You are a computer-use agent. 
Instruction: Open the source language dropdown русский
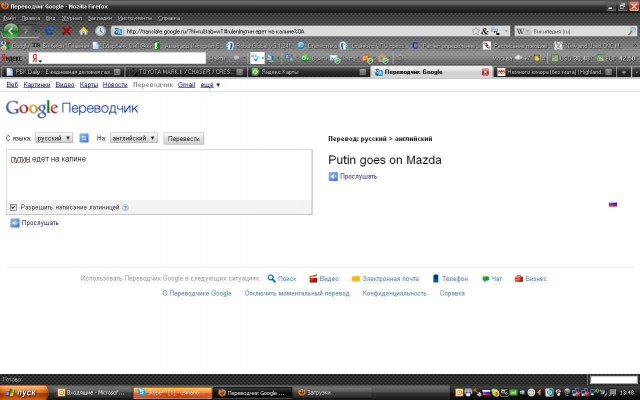[x=54, y=138]
